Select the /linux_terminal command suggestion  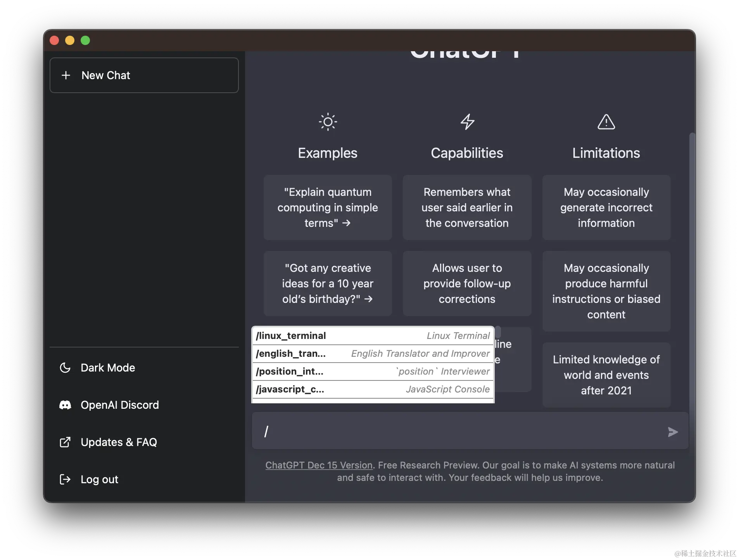(x=373, y=336)
